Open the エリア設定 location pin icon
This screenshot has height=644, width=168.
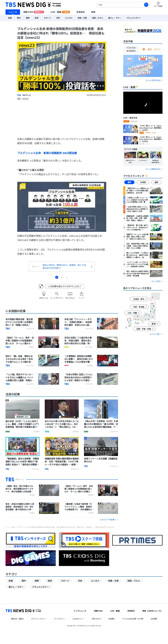(158, 4)
